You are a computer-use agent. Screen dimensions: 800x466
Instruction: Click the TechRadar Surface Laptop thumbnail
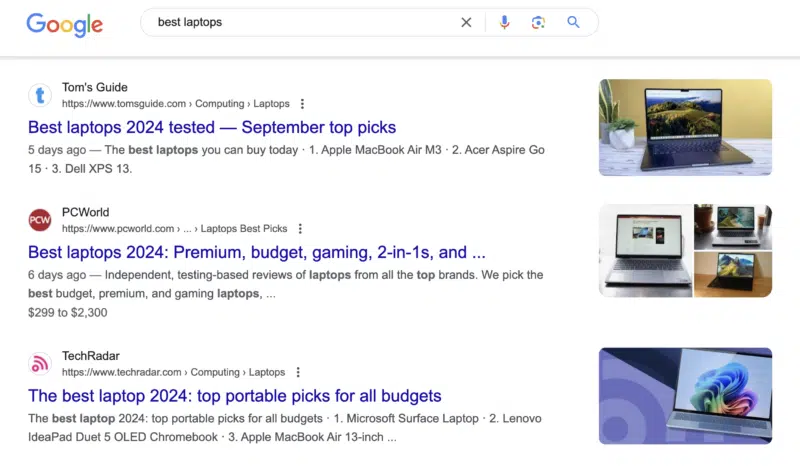coord(685,396)
